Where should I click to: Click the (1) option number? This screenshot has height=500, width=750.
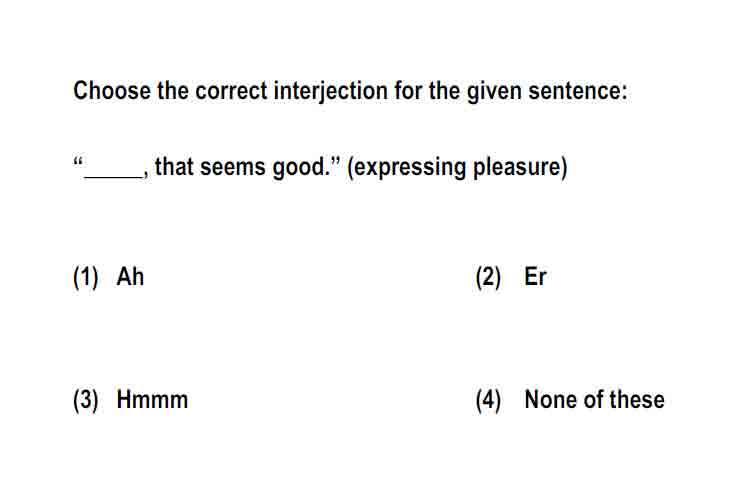86,278
